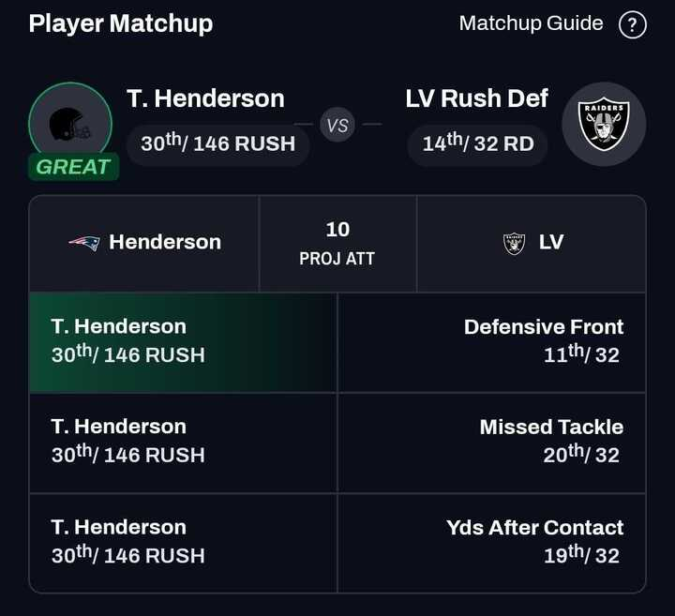Select the 14th/32 RD rank pill

click(477, 143)
